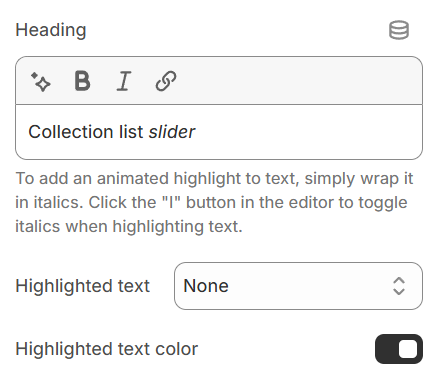Open the AI sparkle text generator
This screenshot has width=431, height=383.
41,81
